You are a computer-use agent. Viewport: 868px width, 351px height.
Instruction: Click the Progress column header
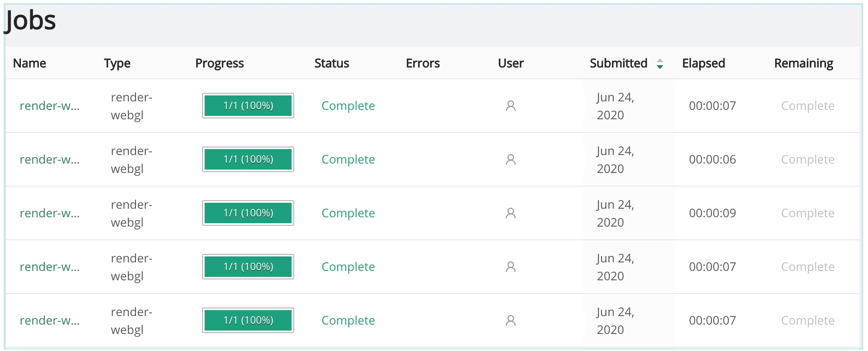[x=219, y=63]
